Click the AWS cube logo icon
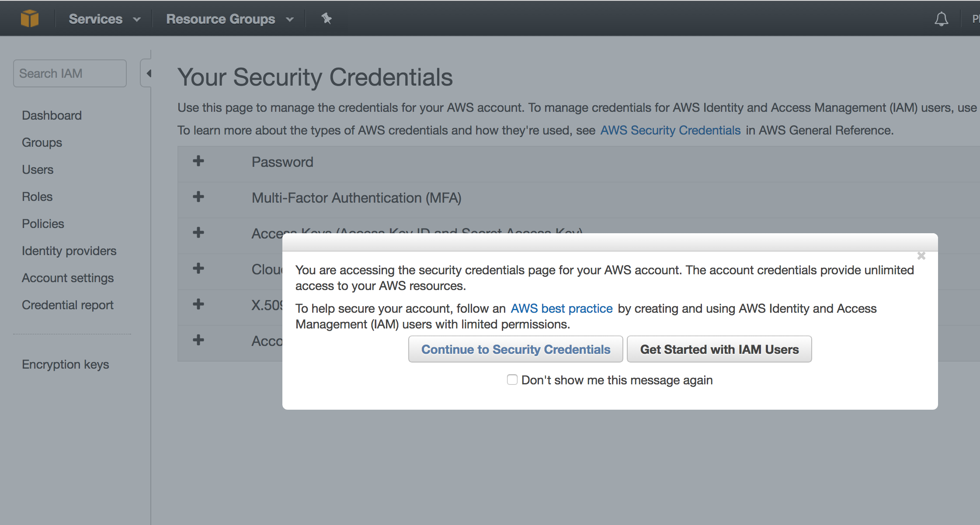This screenshot has width=980, height=525. coord(30,18)
